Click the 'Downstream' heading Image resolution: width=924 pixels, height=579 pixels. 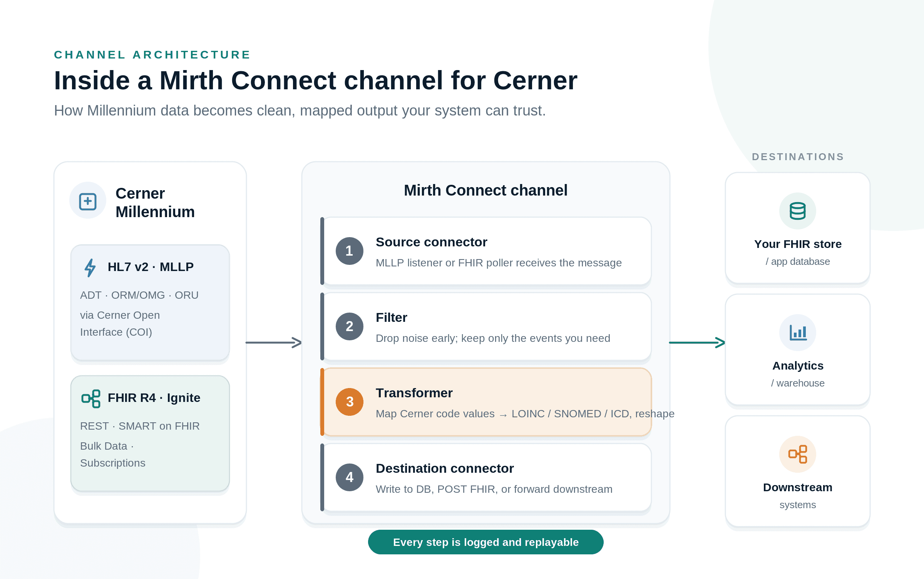tap(798, 487)
